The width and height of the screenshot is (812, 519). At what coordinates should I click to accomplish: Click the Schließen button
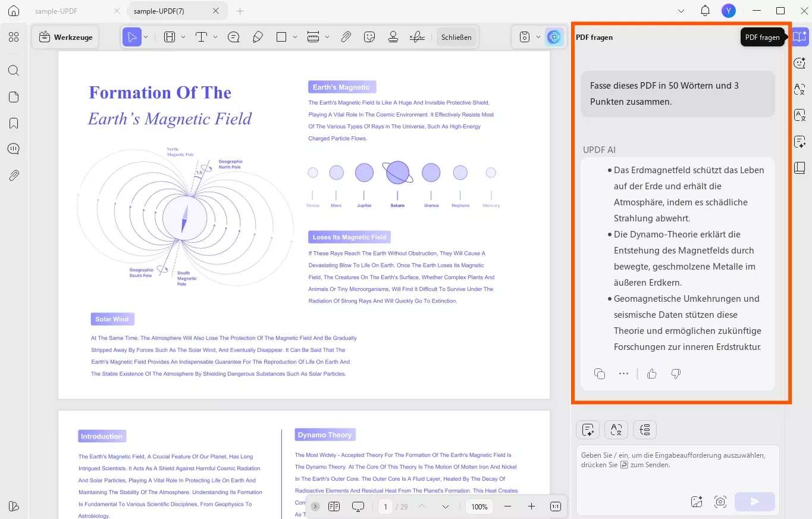click(x=456, y=37)
